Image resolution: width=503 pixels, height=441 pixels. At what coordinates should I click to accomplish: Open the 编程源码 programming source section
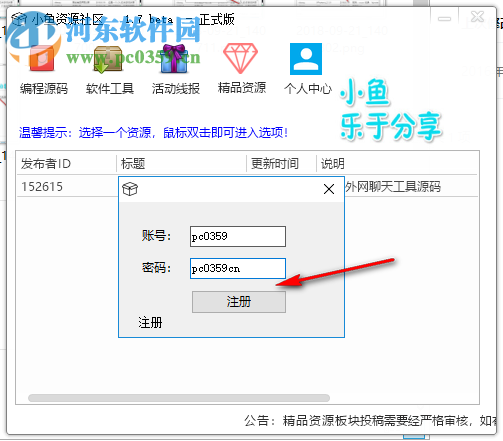click(43, 70)
